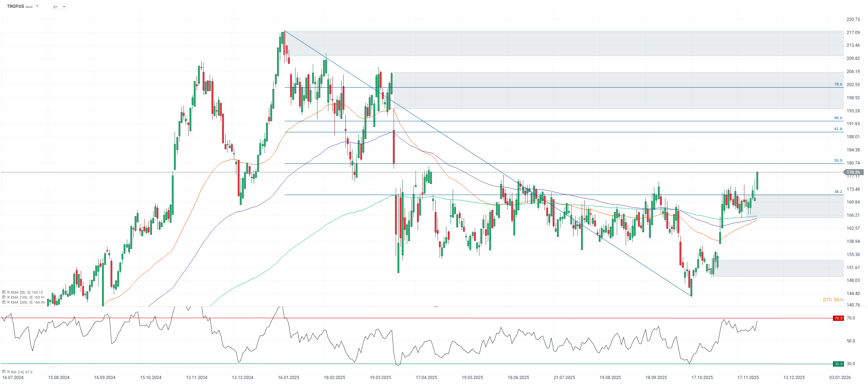Expand the TRGP.US symbol dropdown arrow
The image size is (868, 384).
tap(37, 6)
